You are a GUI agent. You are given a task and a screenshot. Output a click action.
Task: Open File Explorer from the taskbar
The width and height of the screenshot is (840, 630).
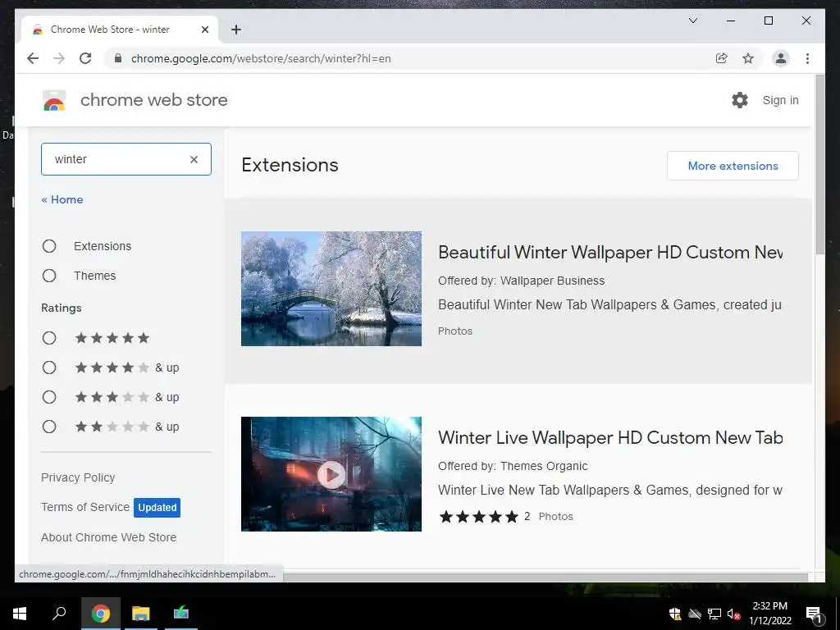[141, 614]
